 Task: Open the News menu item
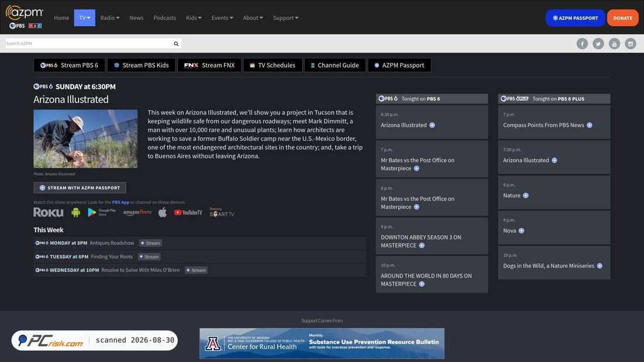pos(136,18)
